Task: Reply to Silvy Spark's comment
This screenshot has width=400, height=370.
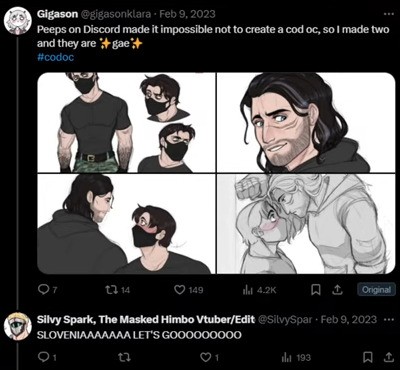Action: [x=47, y=358]
